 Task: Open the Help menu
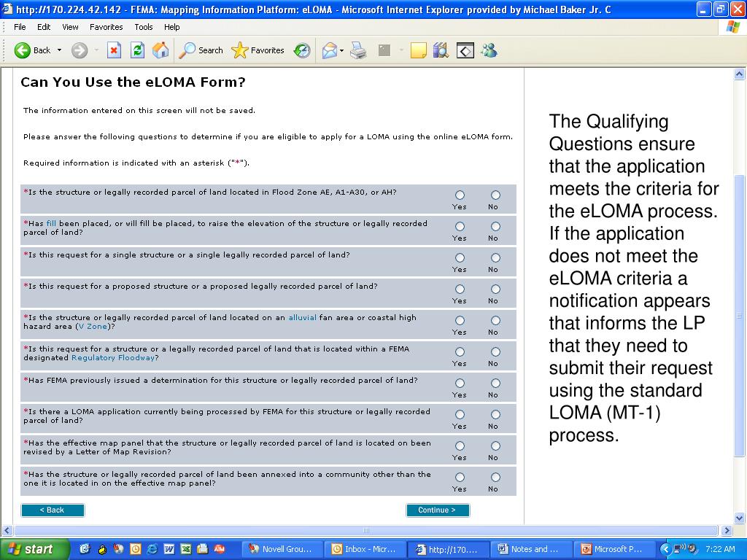(x=172, y=27)
